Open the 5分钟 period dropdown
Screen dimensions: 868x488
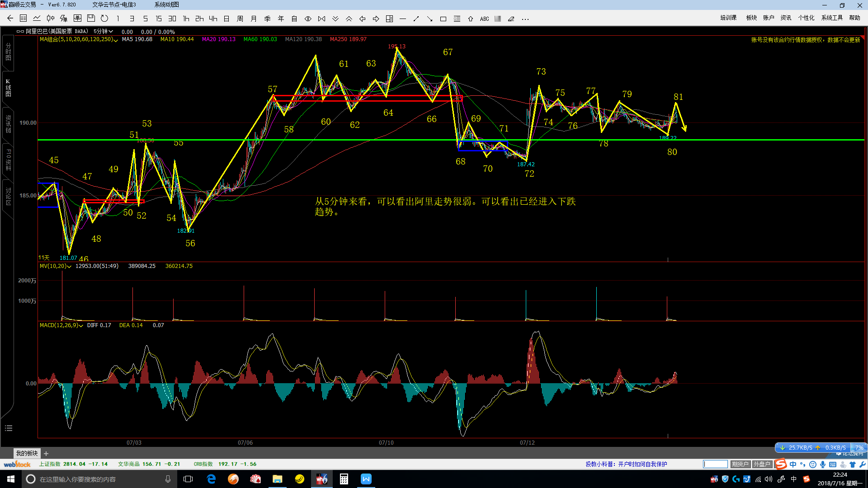pyautogui.click(x=103, y=32)
